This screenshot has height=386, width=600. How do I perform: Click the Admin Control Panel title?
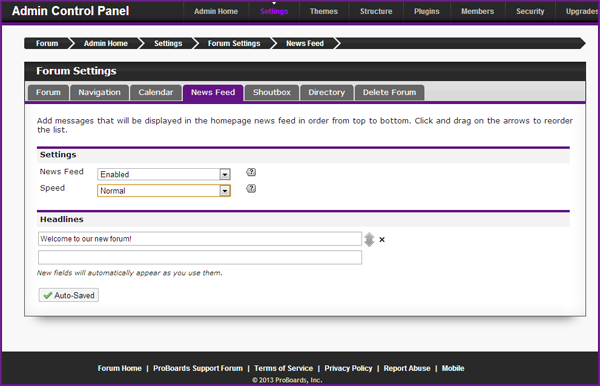(x=70, y=11)
